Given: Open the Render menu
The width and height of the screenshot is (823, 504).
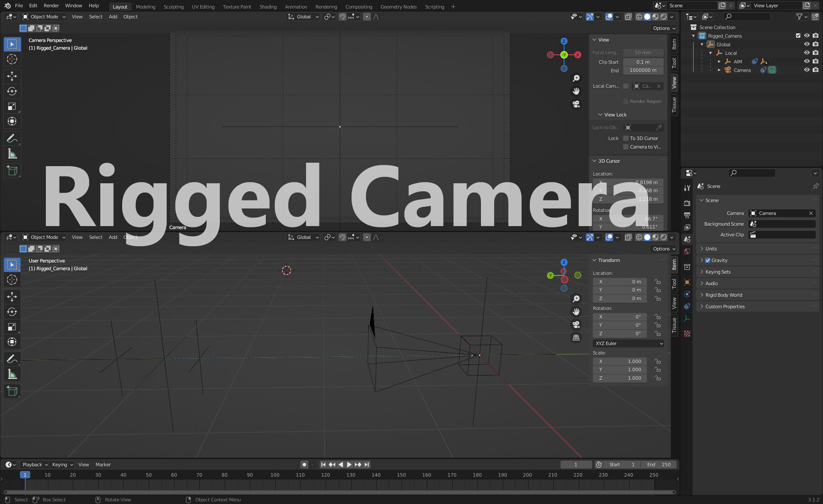Looking at the screenshot, I should pyautogui.click(x=51, y=5).
